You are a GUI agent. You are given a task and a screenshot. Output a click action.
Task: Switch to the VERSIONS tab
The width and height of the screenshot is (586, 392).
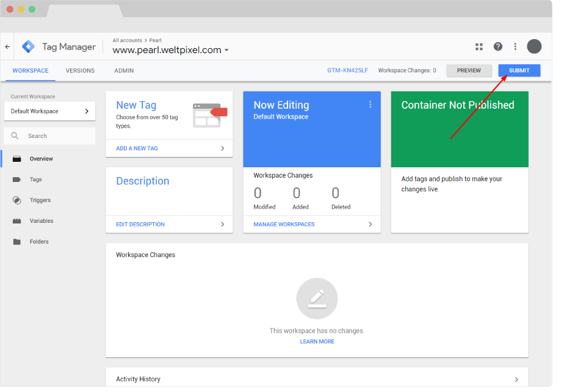point(80,70)
